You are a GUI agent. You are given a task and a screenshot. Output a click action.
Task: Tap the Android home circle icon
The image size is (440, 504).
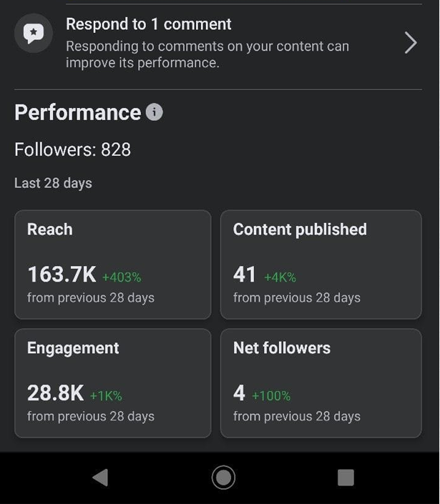pyautogui.click(x=223, y=478)
